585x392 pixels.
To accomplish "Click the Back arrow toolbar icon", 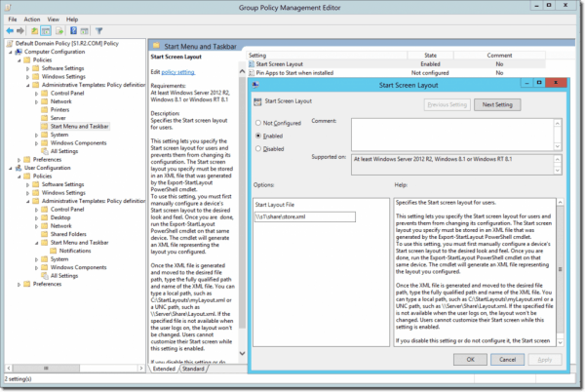I will 8,30.
